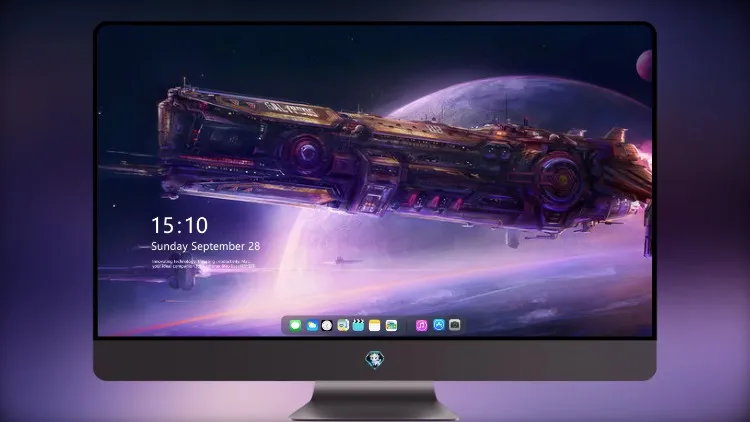
Task: Open the Camera app in the dock
Action: [x=455, y=325]
